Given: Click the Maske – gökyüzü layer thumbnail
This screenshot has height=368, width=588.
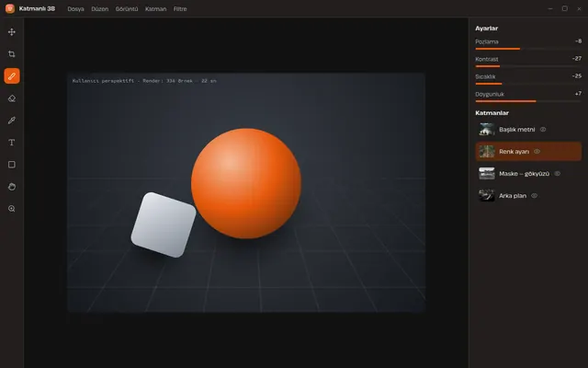Looking at the screenshot, I should click(487, 174).
